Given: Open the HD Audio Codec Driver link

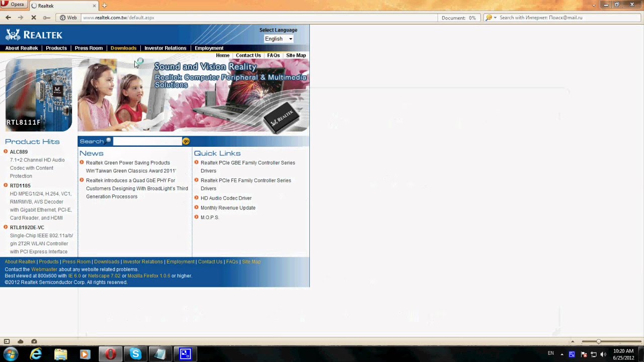Looking at the screenshot, I should [226, 198].
